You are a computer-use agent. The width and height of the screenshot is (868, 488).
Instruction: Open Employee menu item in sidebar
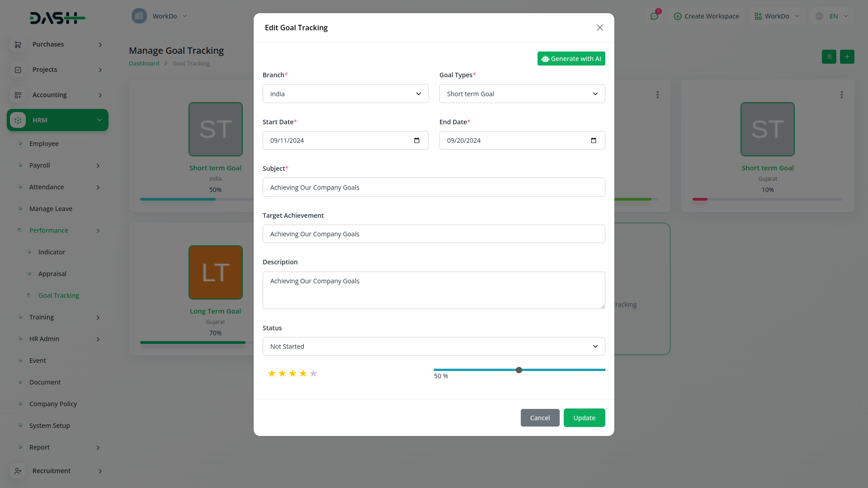pos(44,144)
